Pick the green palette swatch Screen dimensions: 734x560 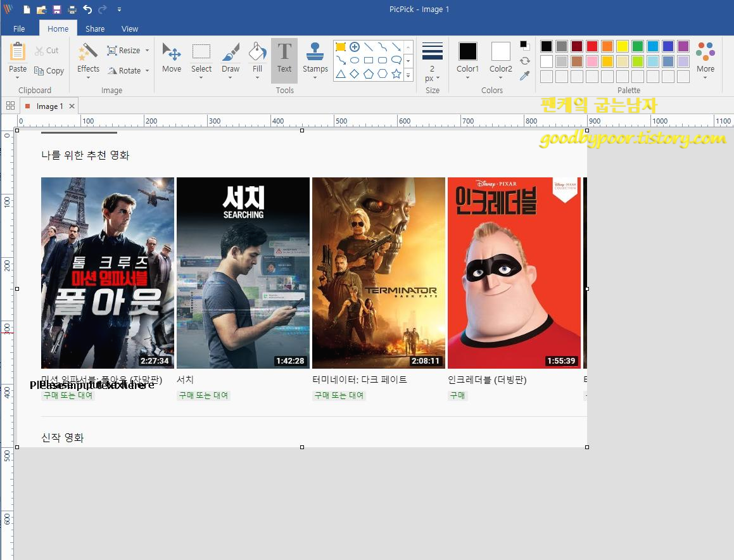pyautogui.click(x=638, y=46)
